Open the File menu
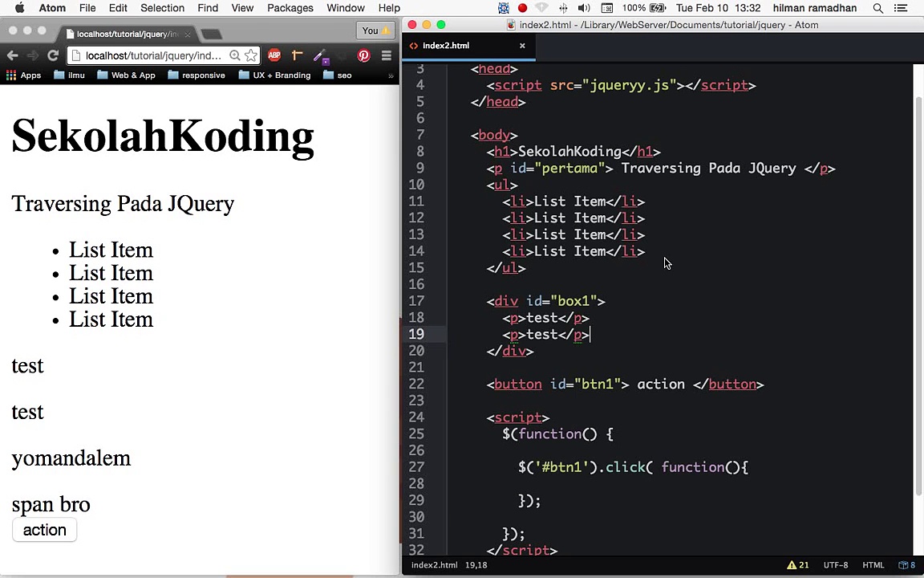Screen dimensions: 924x578 pos(87,8)
